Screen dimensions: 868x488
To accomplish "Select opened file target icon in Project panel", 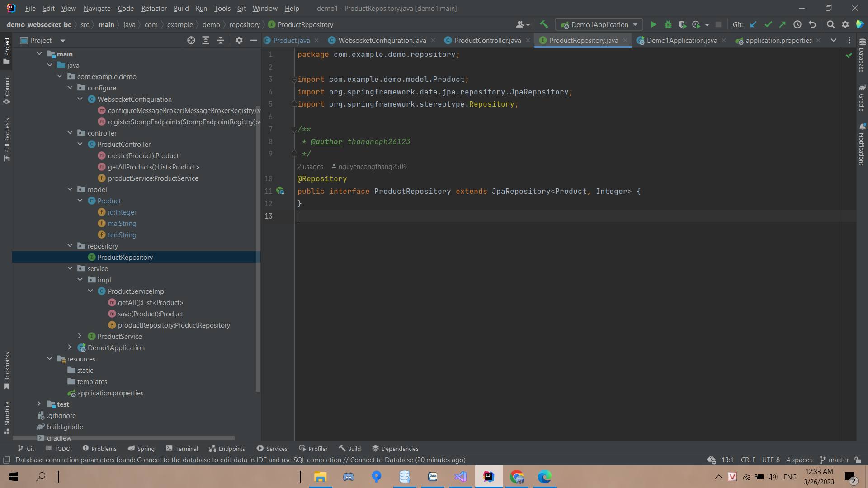I will pos(191,41).
